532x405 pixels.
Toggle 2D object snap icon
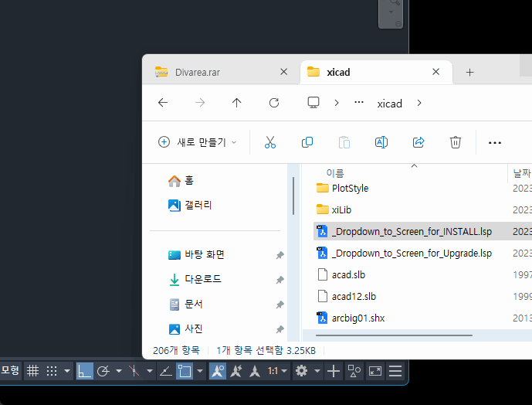tap(185, 371)
